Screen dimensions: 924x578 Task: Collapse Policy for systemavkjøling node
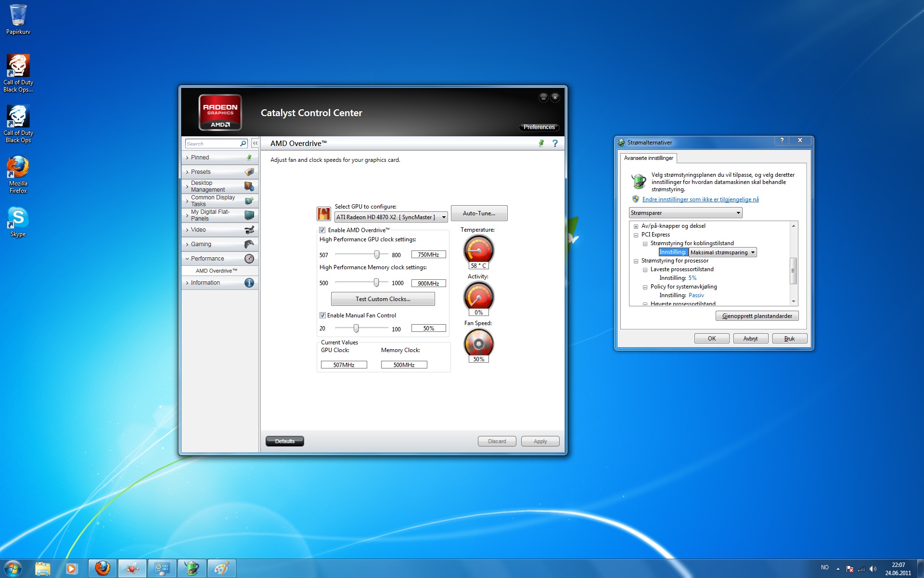(x=645, y=287)
